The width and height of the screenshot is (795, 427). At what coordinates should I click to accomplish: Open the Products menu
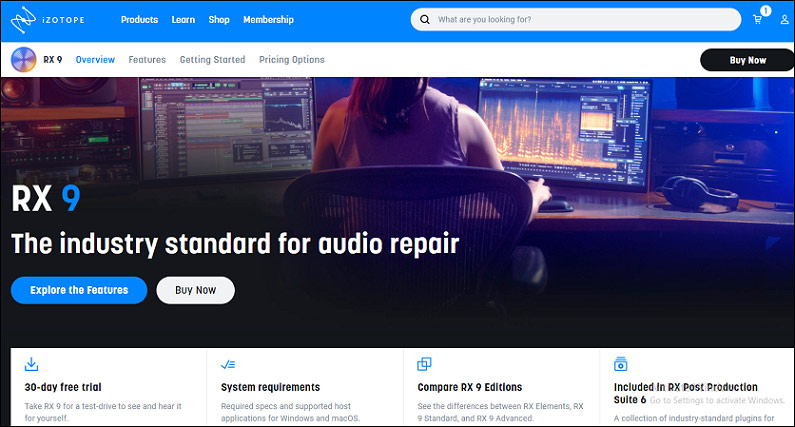[139, 20]
